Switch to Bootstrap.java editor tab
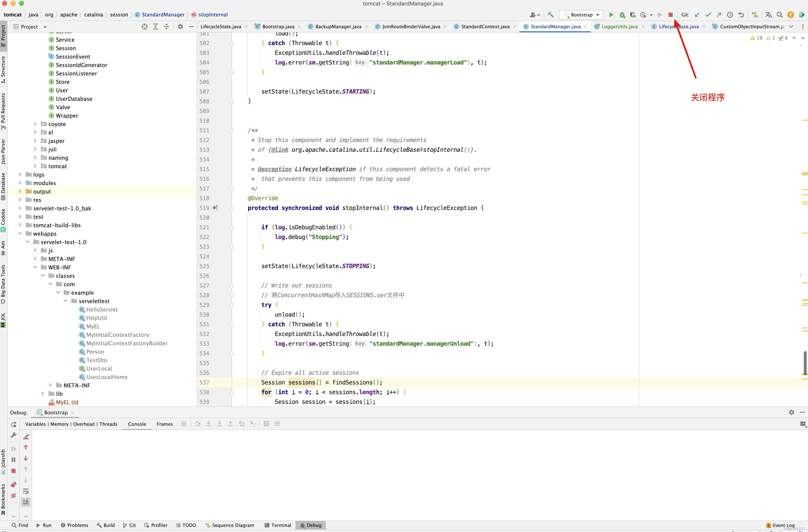 [x=278, y=27]
